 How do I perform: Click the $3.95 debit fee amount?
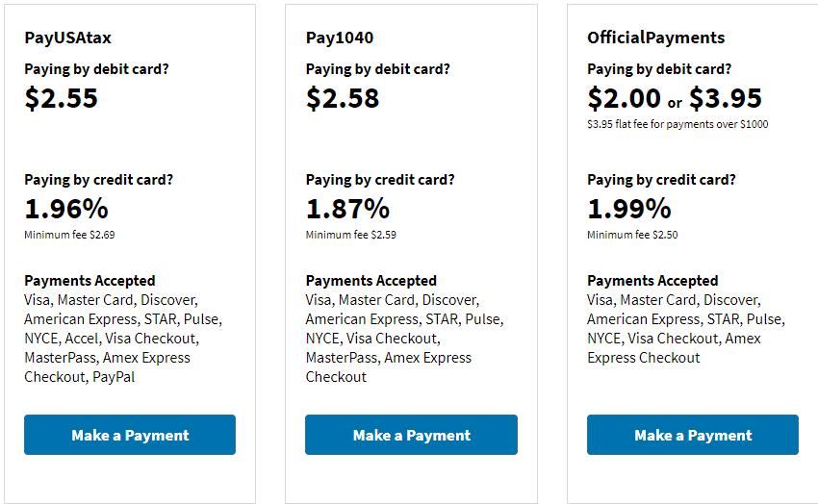click(726, 98)
